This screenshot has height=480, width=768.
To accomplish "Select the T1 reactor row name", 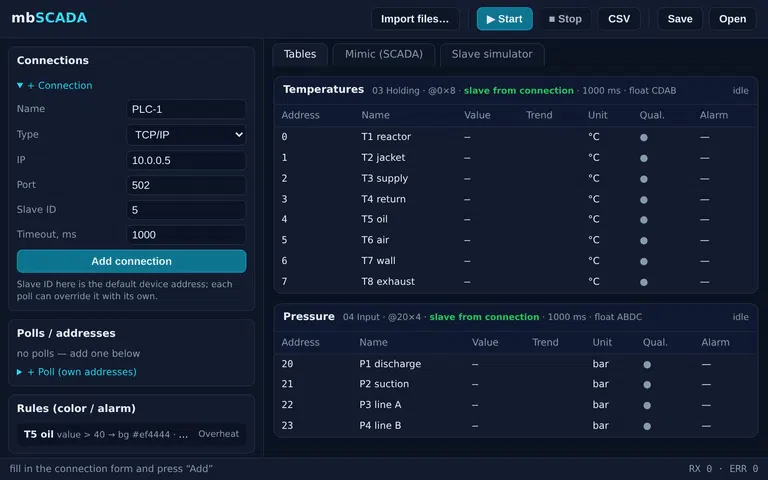I will [x=386, y=137].
